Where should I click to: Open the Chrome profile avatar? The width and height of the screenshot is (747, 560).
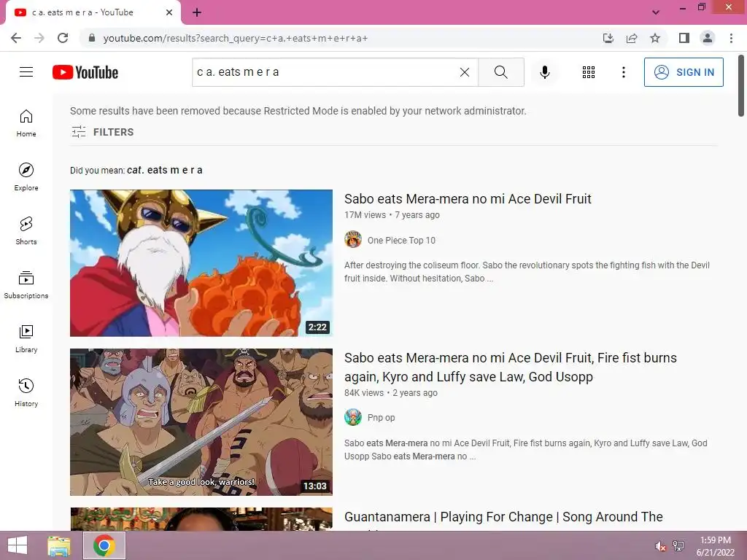[x=708, y=38]
